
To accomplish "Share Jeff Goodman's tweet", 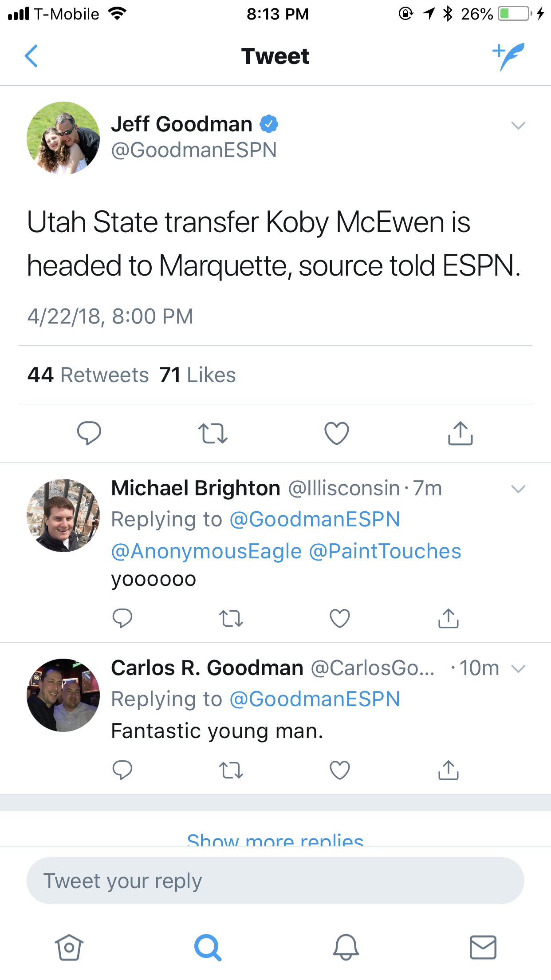I will click(x=460, y=433).
